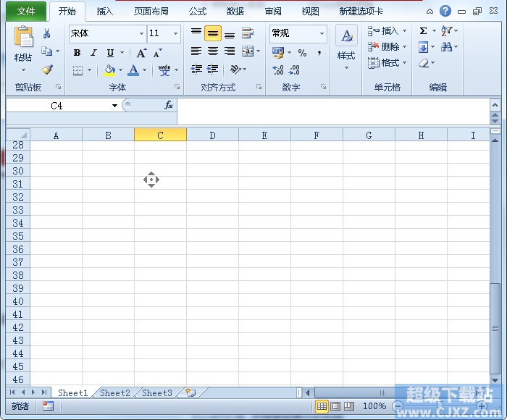Align text left
This screenshot has width=507, height=420.
[x=196, y=51]
